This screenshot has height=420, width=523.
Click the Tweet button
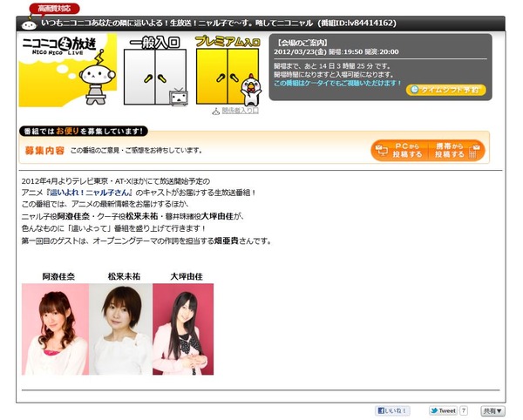[443, 410]
